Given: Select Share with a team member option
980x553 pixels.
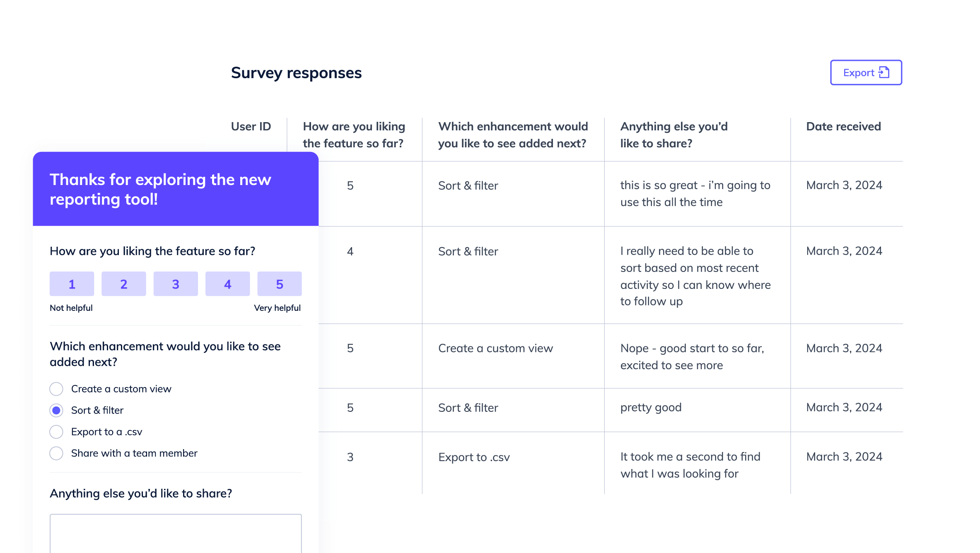Looking at the screenshot, I should [56, 453].
